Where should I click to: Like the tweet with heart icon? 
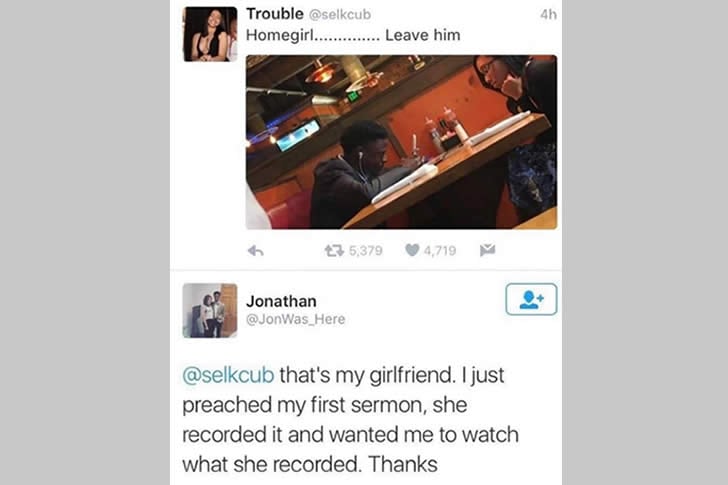pos(412,250)
